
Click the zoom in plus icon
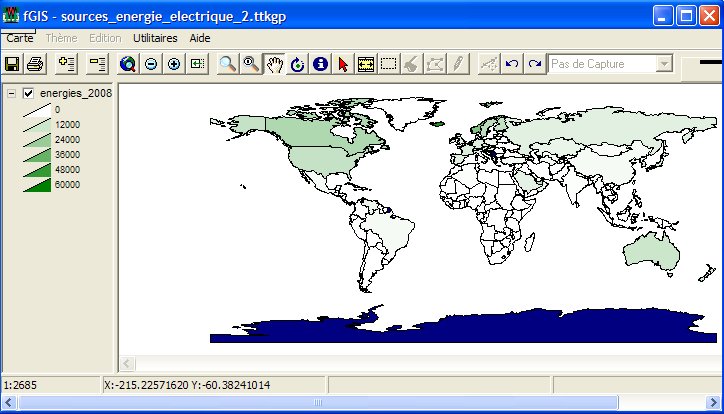point(174,64)
